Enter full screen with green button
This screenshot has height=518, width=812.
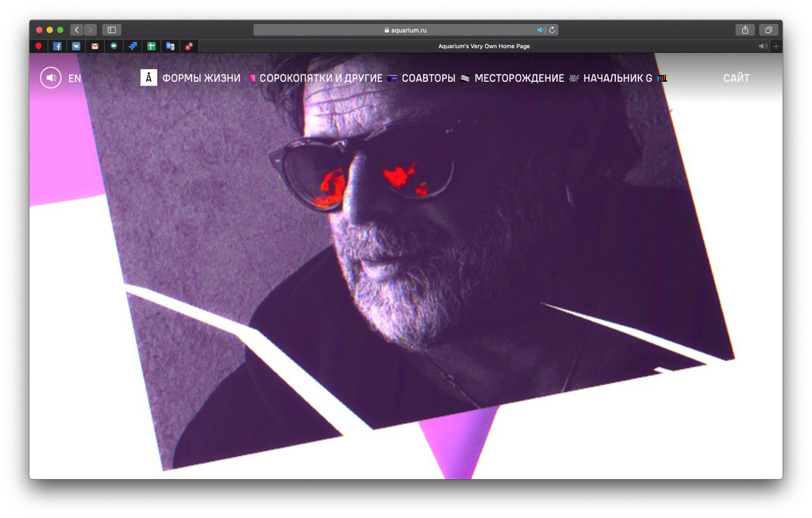[x=60, y=30]
